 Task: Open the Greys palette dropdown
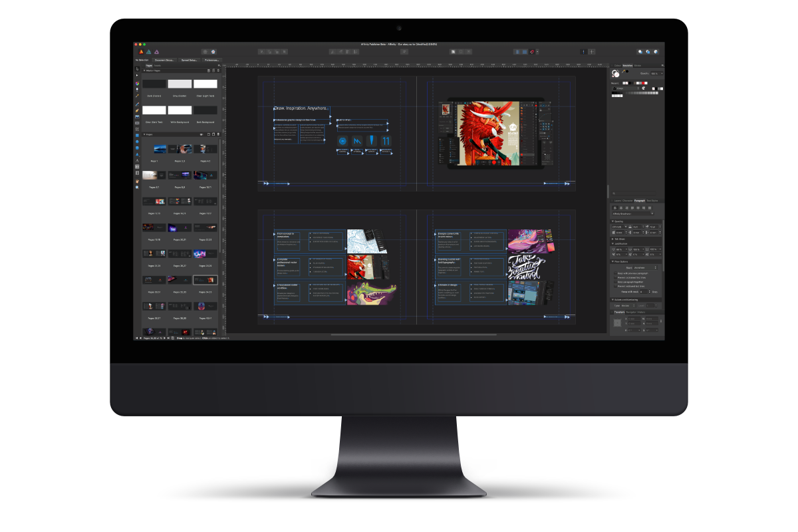(625, 88)
